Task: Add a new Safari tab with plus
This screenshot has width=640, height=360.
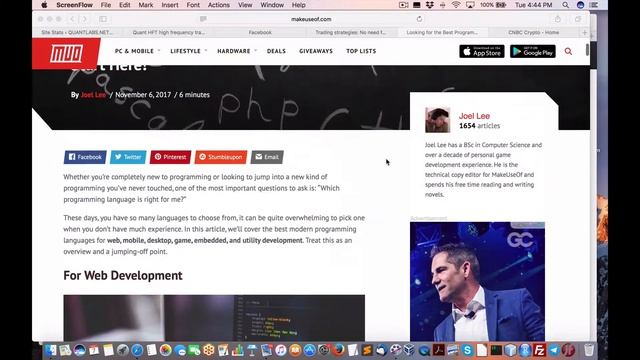Action: click(584, 32)
